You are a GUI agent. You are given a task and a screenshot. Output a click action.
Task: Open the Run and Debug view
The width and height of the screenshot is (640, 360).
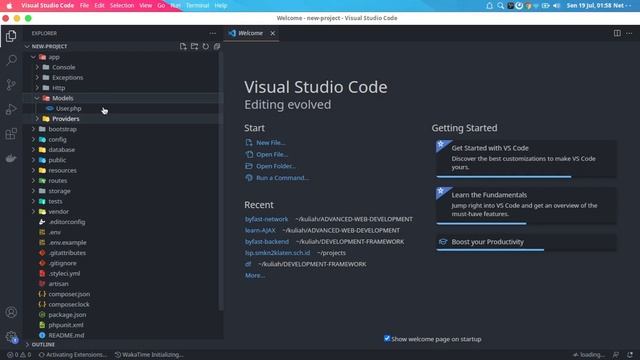(x=11, y=109)
